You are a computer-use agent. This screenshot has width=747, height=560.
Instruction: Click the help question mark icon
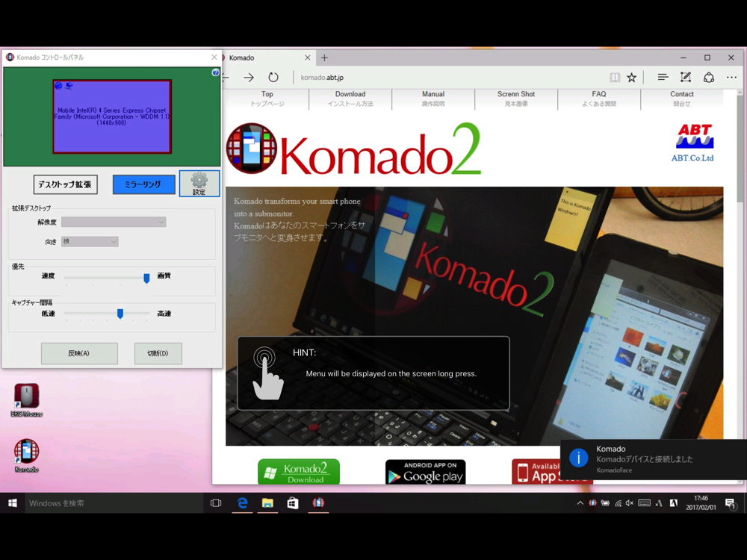[215, 72]
